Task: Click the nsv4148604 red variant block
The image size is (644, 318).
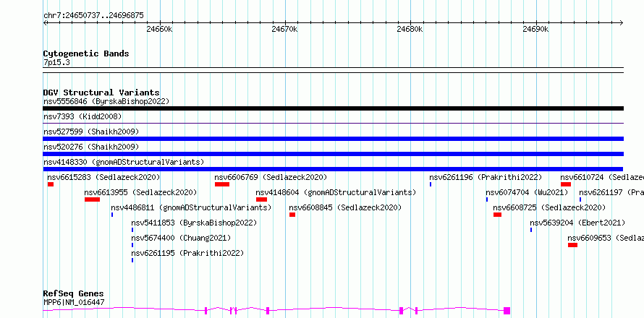Action: (262, 199)
